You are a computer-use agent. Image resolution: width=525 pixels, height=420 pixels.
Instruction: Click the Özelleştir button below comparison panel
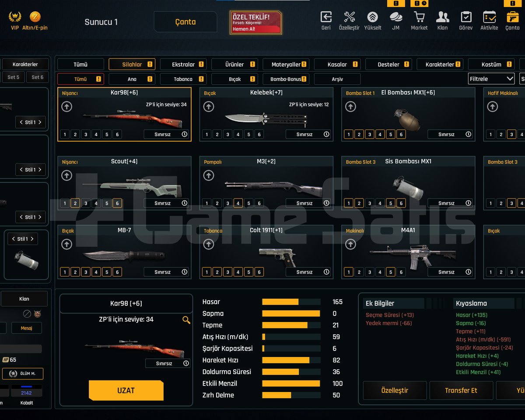coord(395,390)
